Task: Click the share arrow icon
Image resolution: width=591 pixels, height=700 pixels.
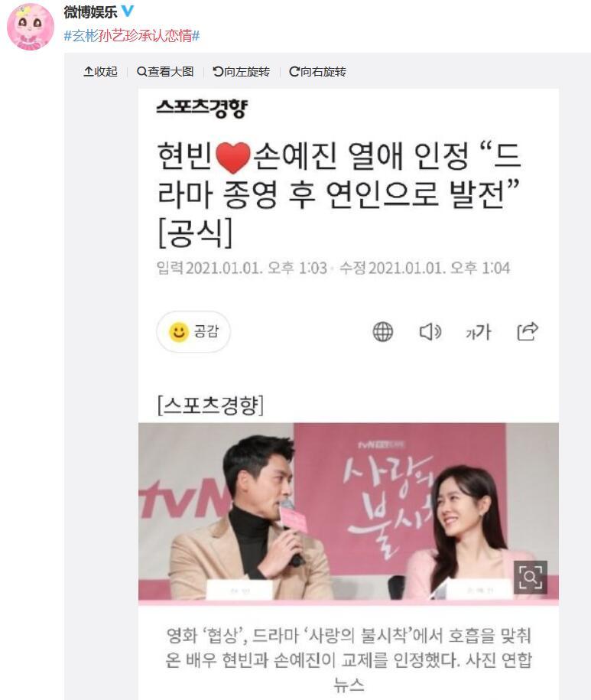Action: (528, 330)
